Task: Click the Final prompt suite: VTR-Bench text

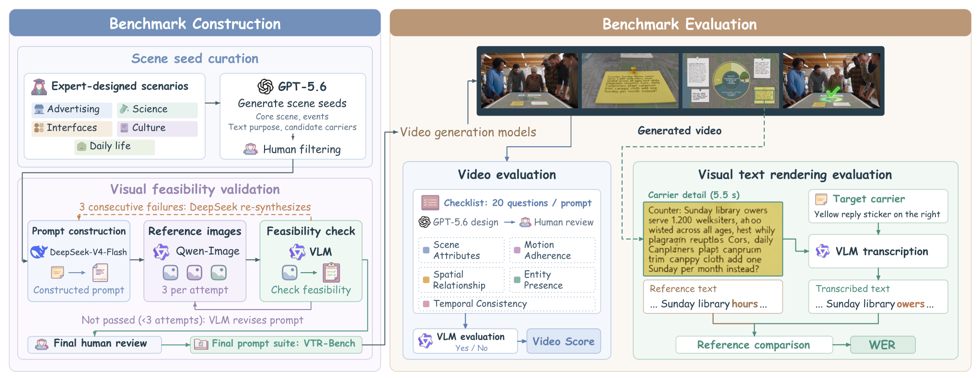Action: click(284, 344)
